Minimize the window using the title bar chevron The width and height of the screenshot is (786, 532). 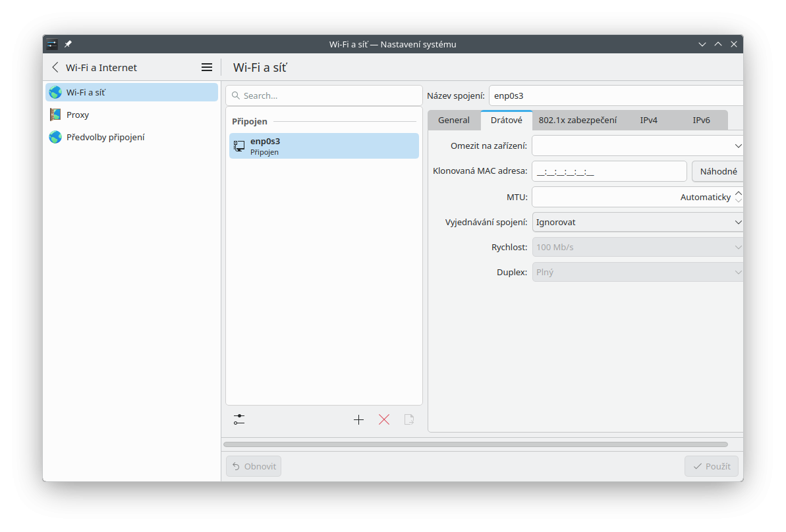tap(702, 44)
